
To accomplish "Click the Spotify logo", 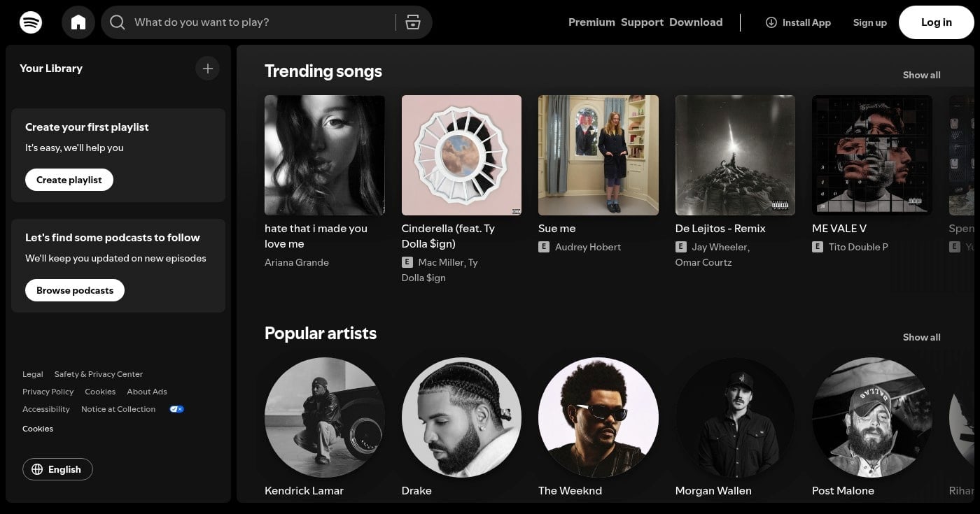I will 31,22.
